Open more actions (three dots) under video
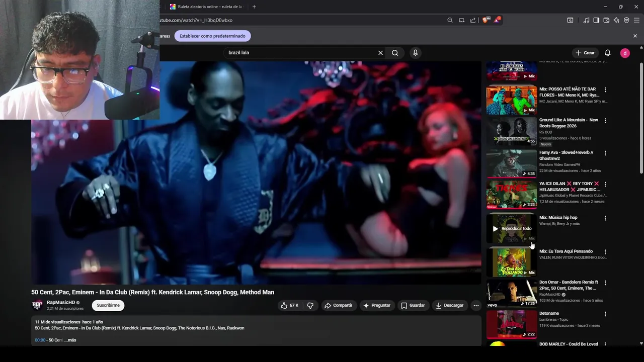This screenshot has width=644, height=362. click(476, 305)
